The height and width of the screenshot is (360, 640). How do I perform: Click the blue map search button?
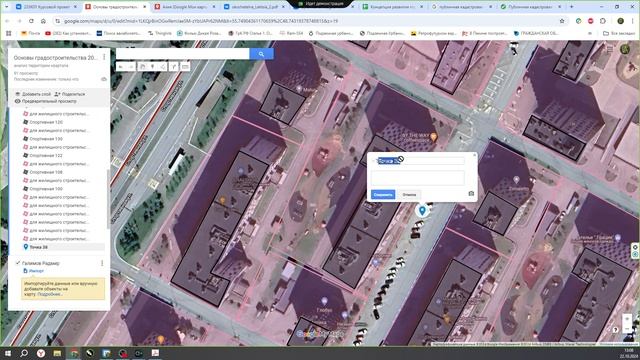point(261,54)
